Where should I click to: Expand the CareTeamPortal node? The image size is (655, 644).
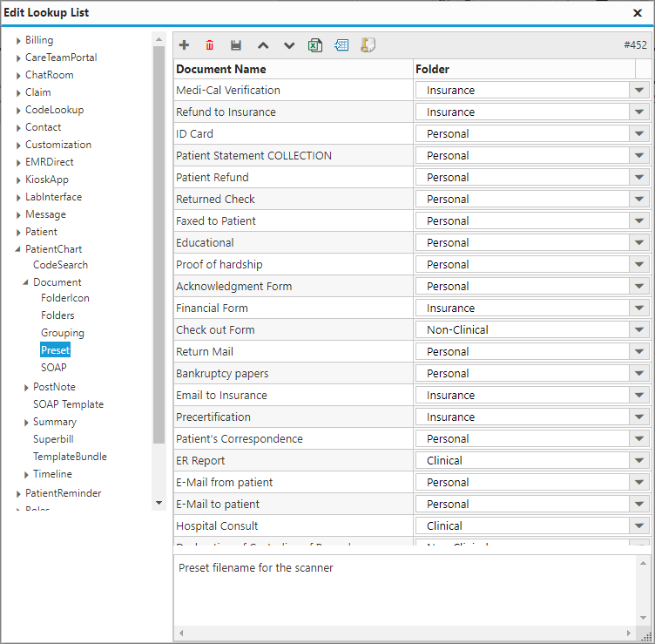click(x=18, y=58)
